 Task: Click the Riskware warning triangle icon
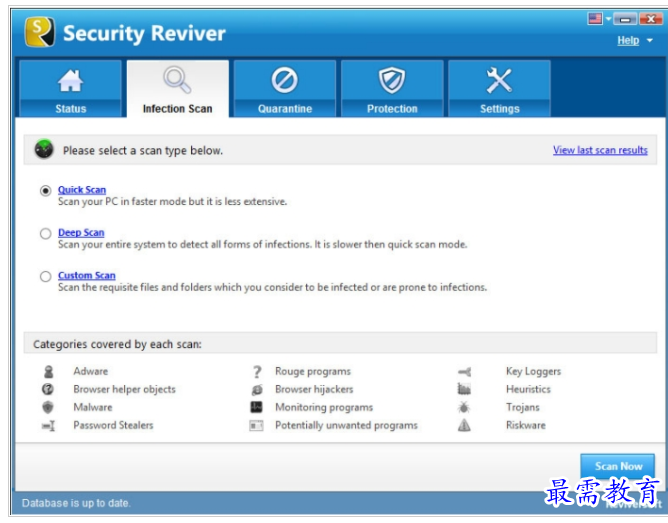point(464,425)
